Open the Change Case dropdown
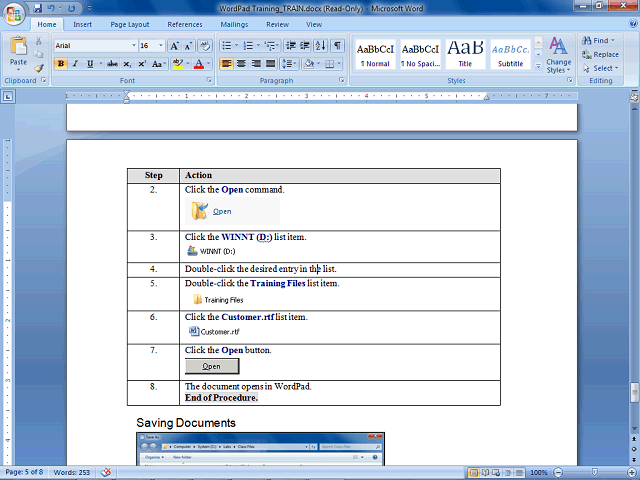This screenshot has width=640, height=480. coord(158,64)
